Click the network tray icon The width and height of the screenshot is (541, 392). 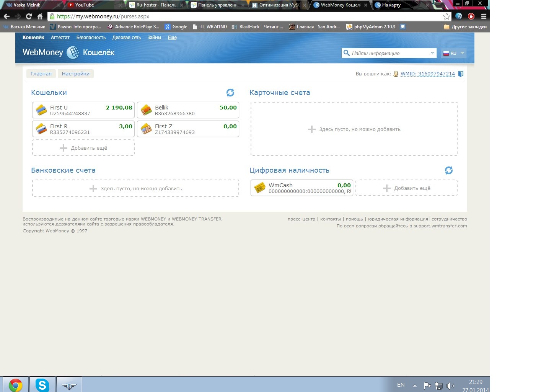click(x=439, y=385)
